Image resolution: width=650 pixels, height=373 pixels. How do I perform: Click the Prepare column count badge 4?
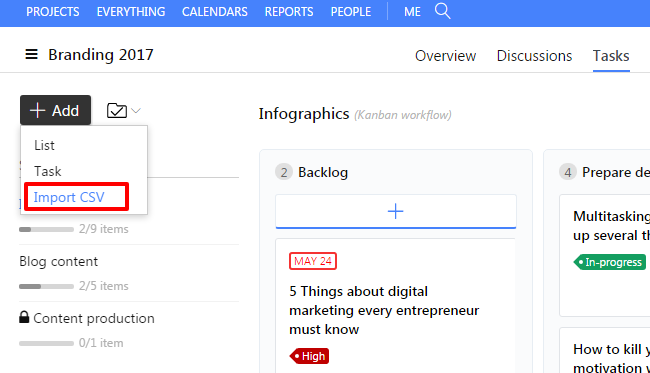(x=568, y=172)
